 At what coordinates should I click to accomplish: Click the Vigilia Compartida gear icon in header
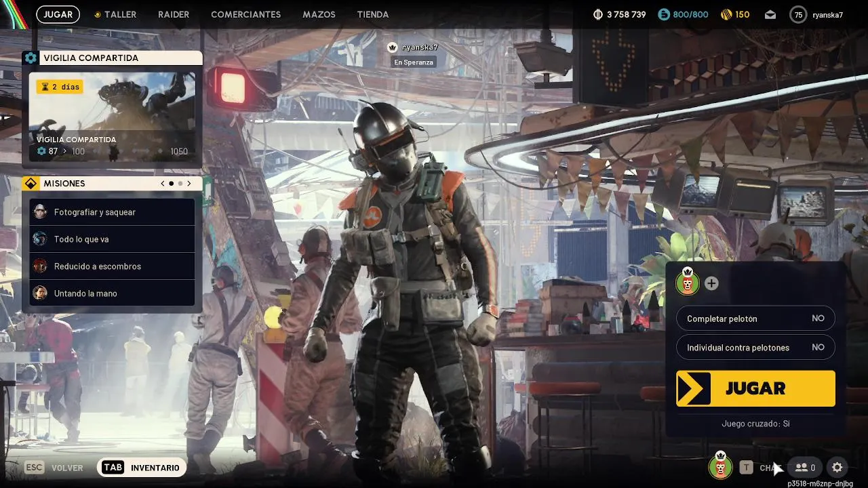[x=31, y=58]
